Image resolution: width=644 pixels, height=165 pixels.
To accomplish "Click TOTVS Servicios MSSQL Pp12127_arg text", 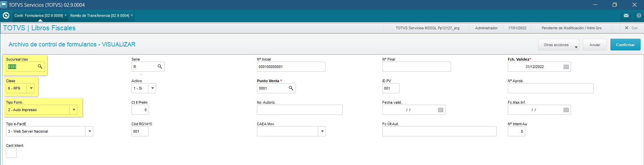I will (x=427, y=28).
